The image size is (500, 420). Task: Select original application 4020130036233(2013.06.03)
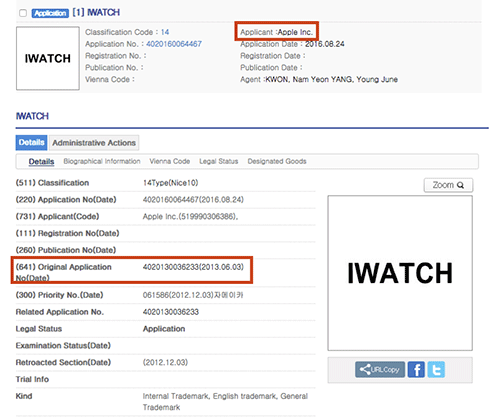tap(193, 267)
